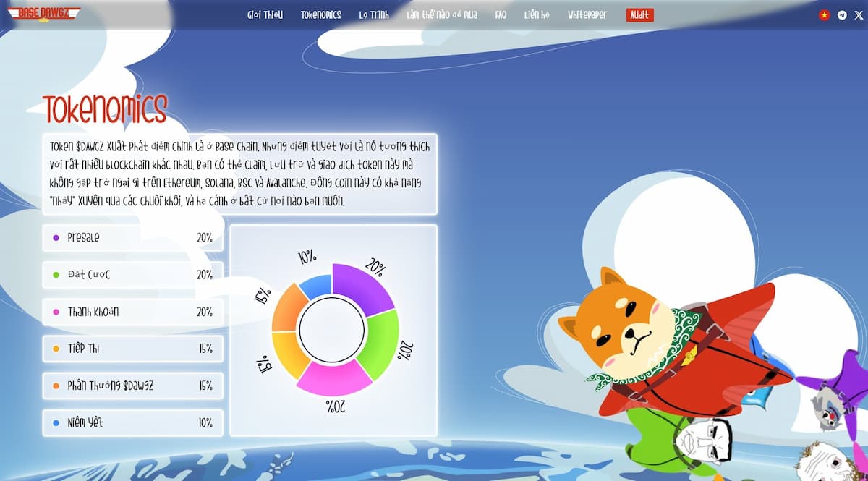The width and height of the screenshot is (868, 481).
Task: Click orange dot beside Phần Thưởng $DAWGZ
Action: 56,386
